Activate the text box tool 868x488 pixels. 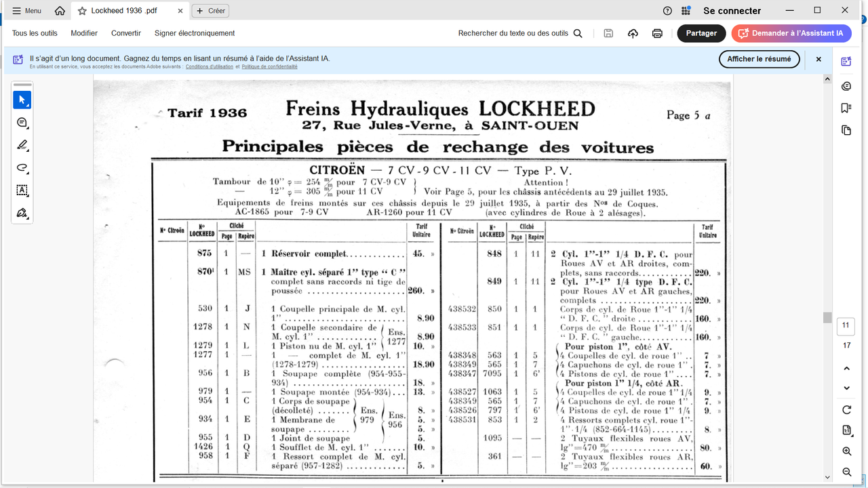22,190
